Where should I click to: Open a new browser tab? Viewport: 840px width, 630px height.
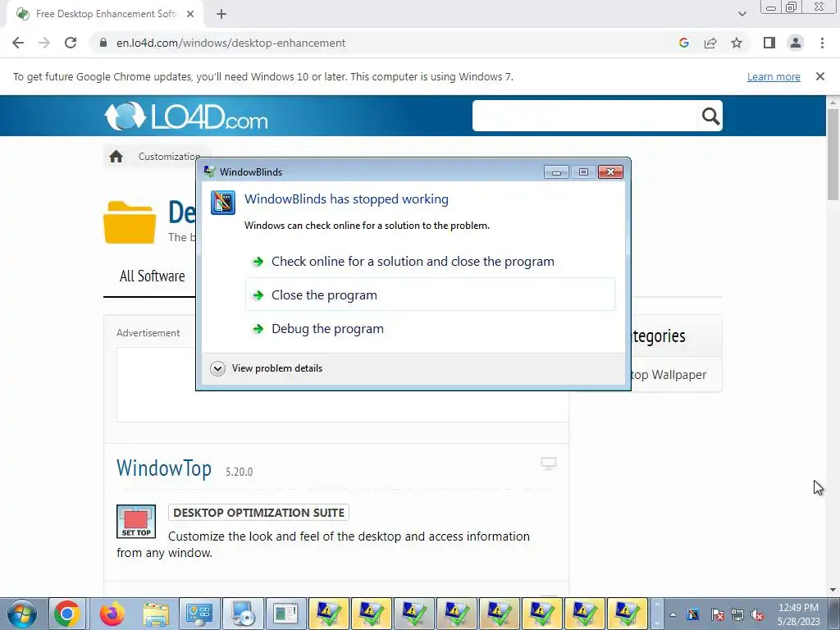[x=221, y=14]
